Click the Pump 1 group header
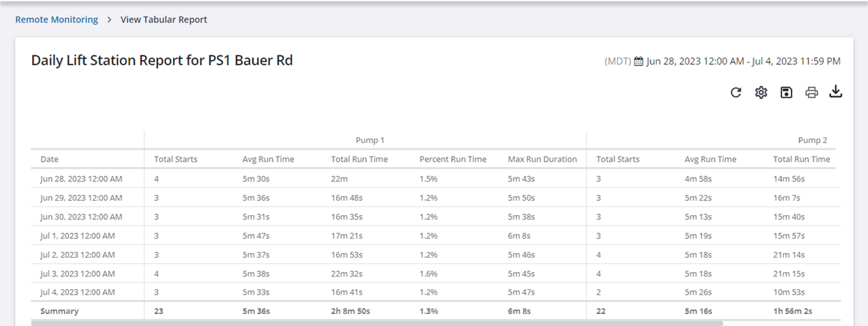The image size is (868, 326). point(370,139)
